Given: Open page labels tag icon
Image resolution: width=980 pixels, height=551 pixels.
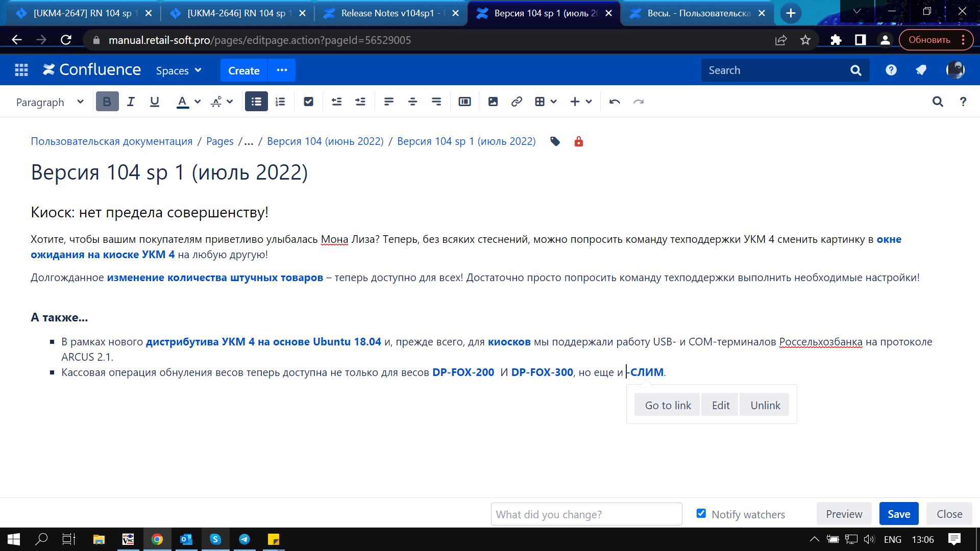Looking at the screenshot, I should (x=555, y=141).
